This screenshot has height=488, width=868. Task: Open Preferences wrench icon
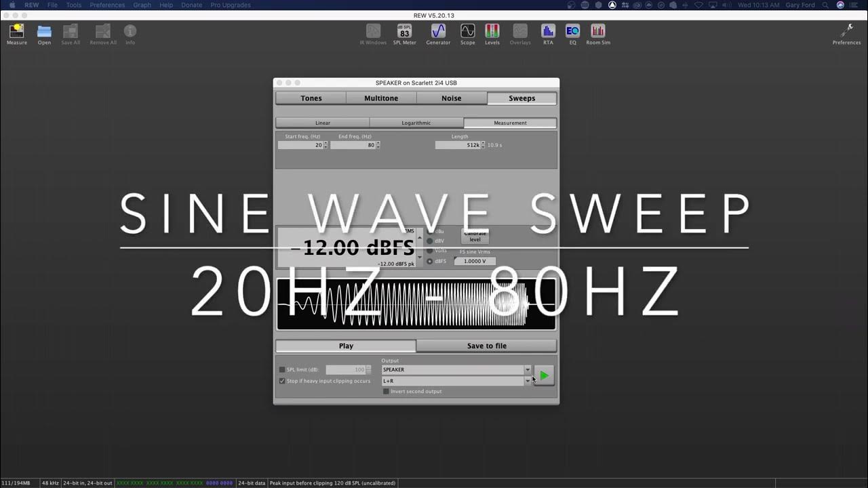846,35
